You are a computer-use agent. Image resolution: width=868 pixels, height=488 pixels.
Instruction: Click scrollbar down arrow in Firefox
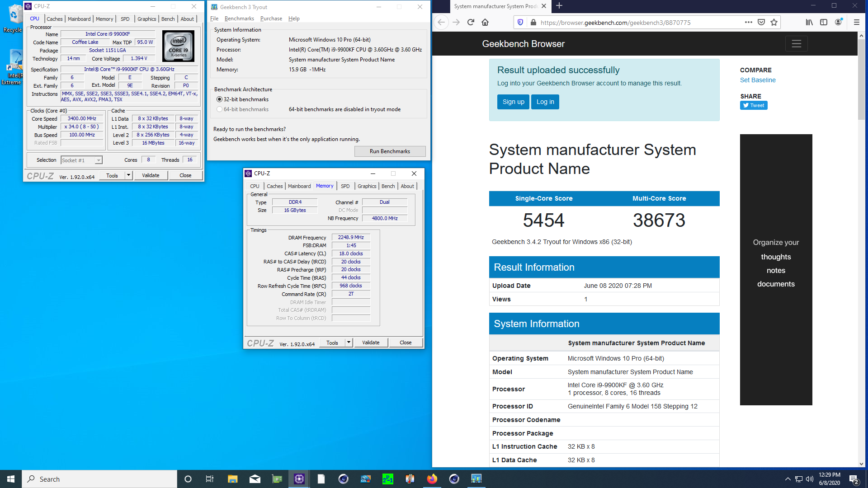(861, 464)
